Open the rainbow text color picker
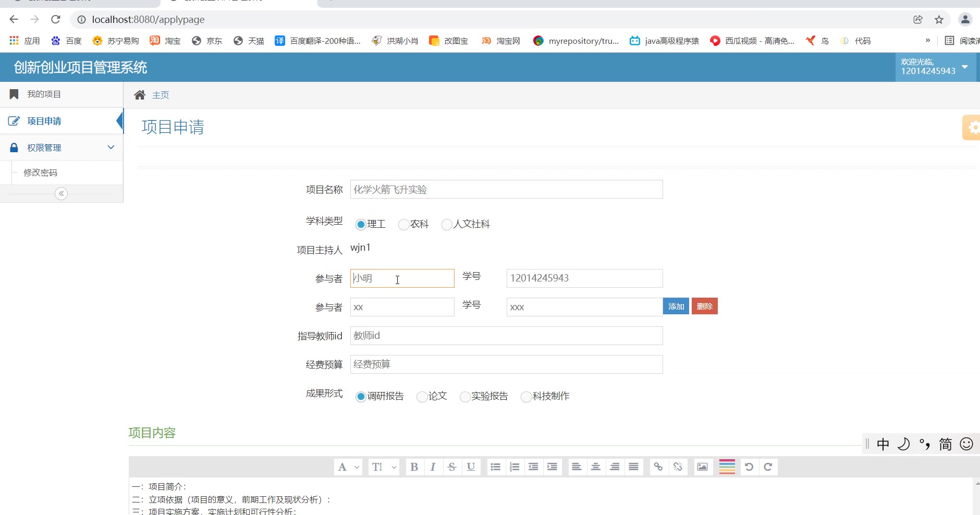Viewport: 980px width, 515px height. (x=727, y=467)
